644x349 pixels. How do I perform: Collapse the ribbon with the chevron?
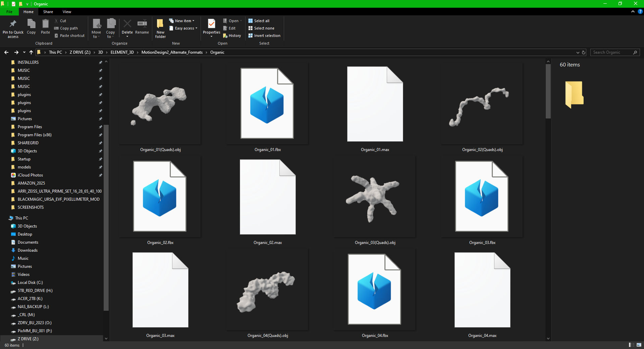click(x=633, y=12)
